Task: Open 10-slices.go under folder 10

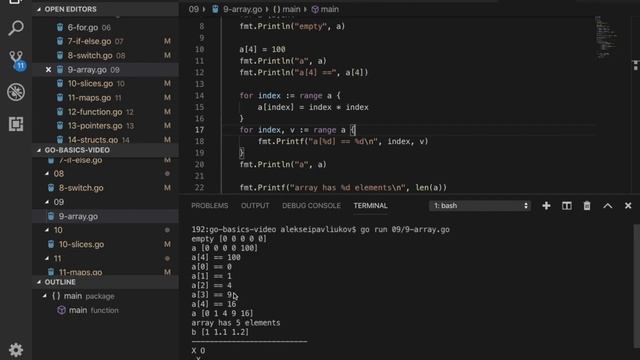Action: (105, 244)
